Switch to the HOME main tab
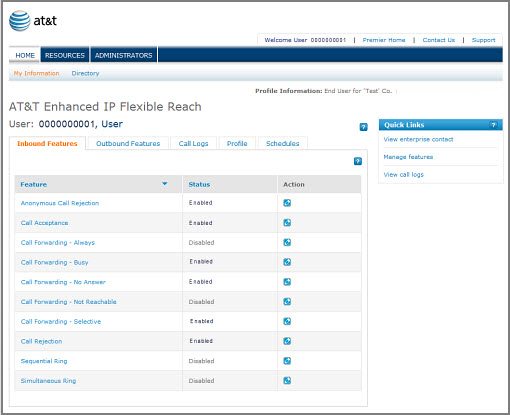 click(x=25, y=55)
